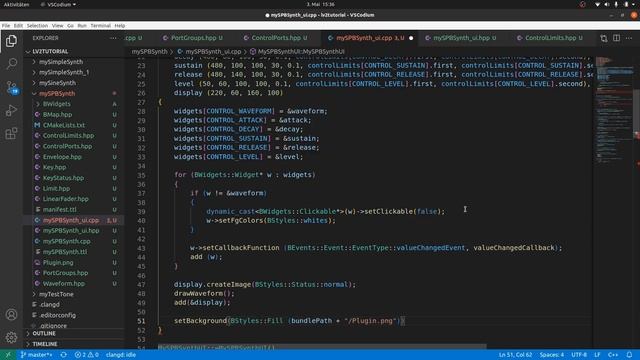Expand the myTestTone folder
The height and width of the screenshot is (360, 640).
[x=73, y=294]
